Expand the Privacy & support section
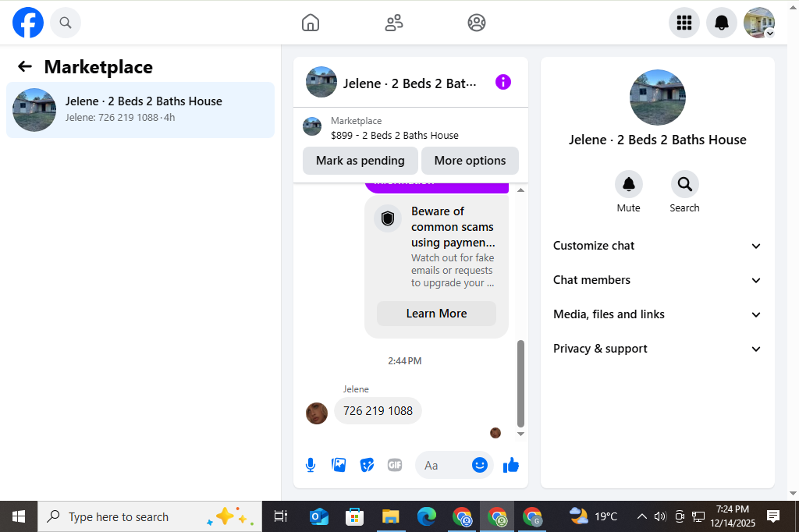This screenshot has height=532, width=799. click(x=657, y=349)
